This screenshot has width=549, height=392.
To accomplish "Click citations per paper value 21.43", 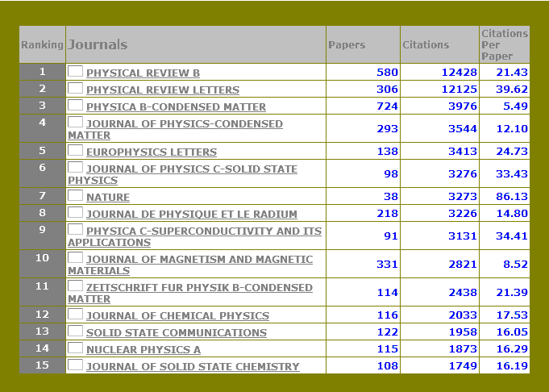I will tap(512, 72).
